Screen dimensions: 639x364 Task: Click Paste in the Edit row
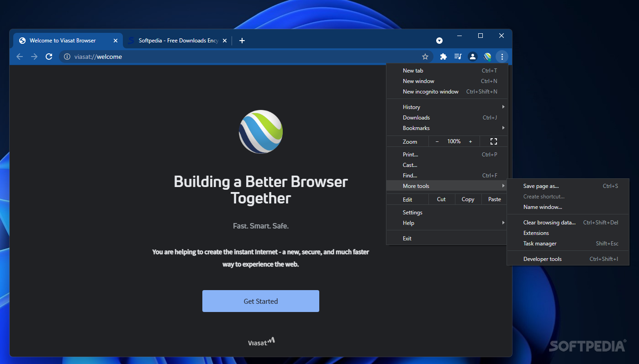point(495,199)
